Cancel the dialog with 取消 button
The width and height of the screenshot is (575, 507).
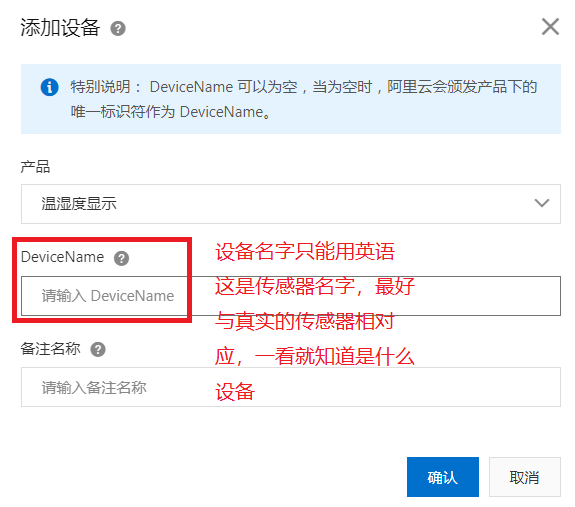[x=525, y=477]
